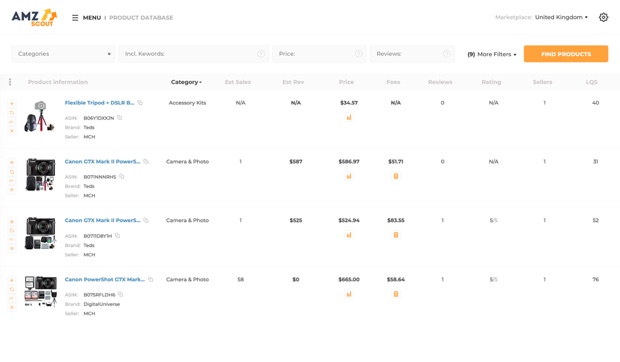This screenshot has height=362, width=620.
Task: Open fees calculator icon under $83.55
Action: (x=396, y=235)
